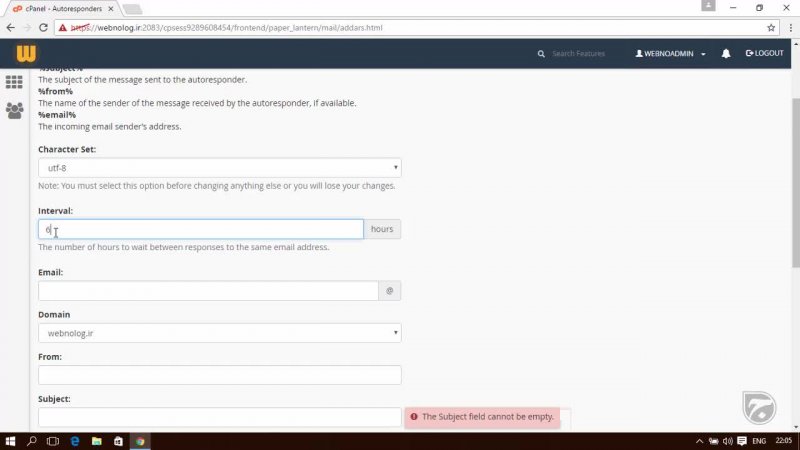The image size is (800, 450).
Task: Click the Subject input field
Action: pos(219,417)
